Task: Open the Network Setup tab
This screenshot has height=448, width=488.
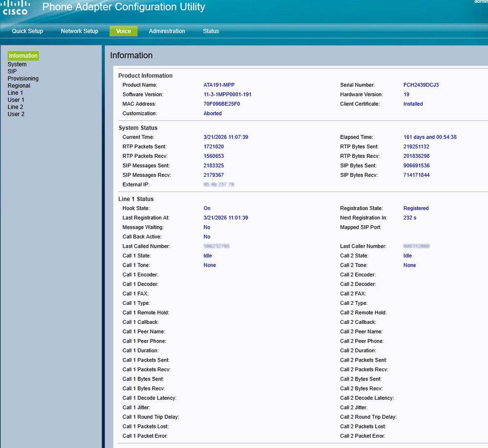Action: pyautogui.click(x=79, y=31)
